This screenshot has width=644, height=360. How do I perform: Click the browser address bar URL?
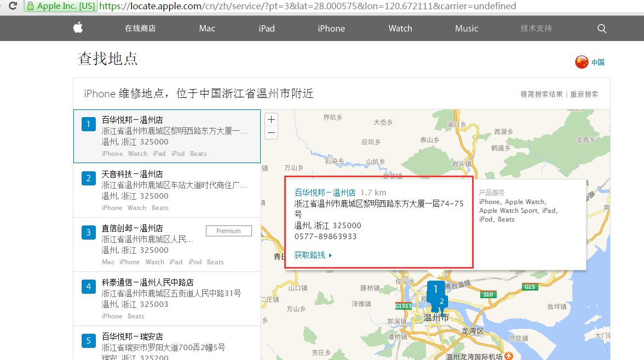(308, 6)
